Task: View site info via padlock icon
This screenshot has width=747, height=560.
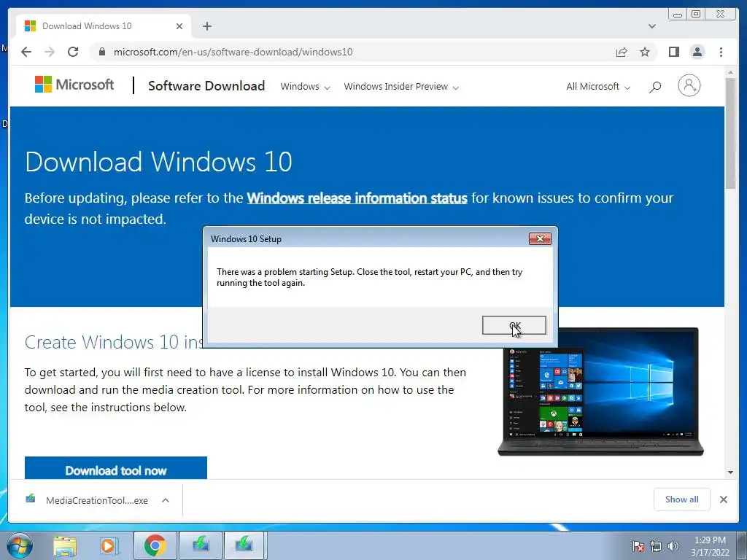Action: click(101, 52)
